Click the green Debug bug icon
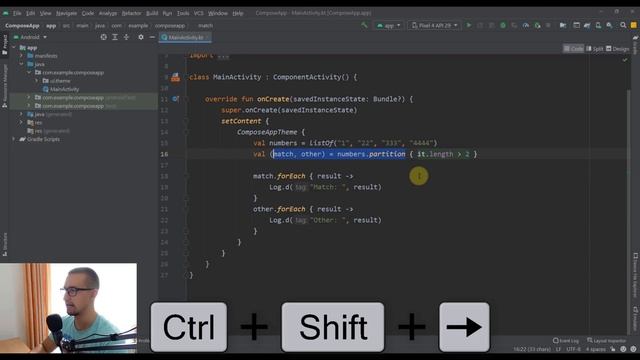Viewport: 640px width, 360px height. coord(503,25)
